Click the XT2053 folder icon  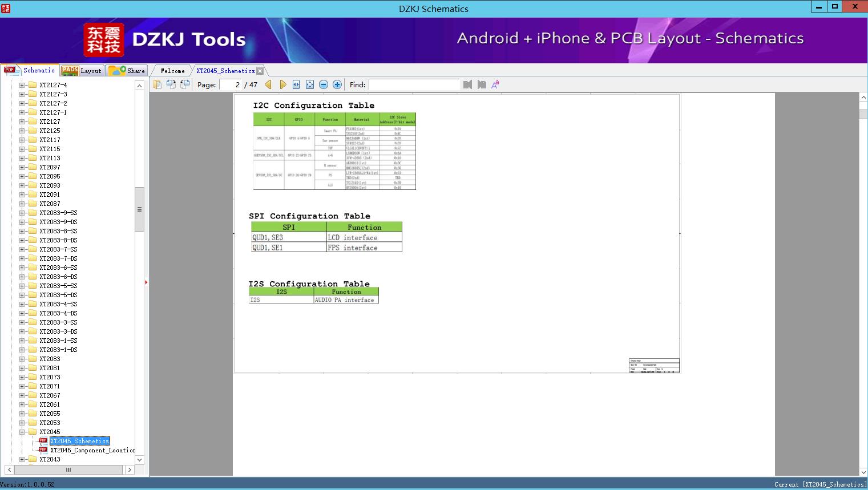[33, 423]
